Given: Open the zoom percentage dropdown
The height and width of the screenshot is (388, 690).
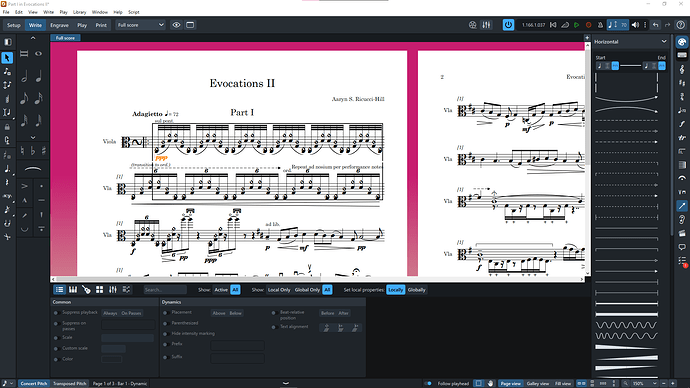Looking at the screenshot, I should point(646,384).
